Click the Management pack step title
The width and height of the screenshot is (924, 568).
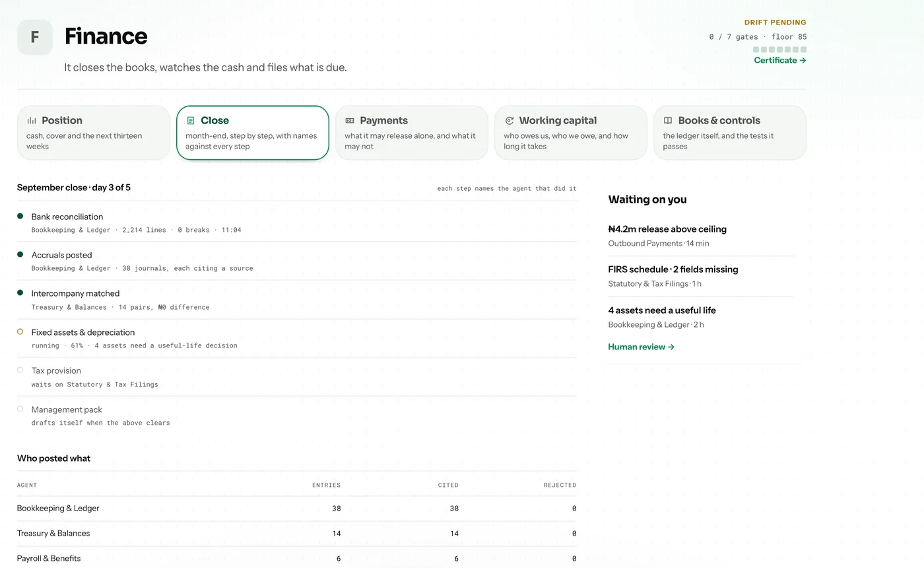point(67,409)
